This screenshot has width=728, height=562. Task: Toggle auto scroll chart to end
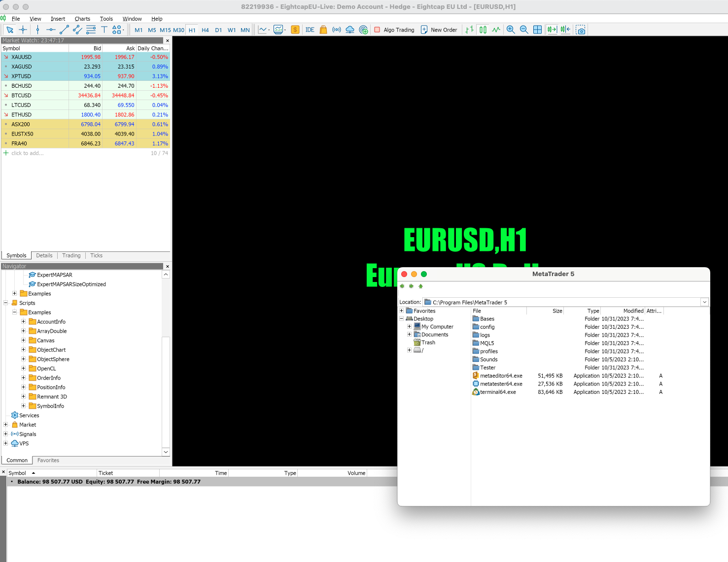coord(552,30)
